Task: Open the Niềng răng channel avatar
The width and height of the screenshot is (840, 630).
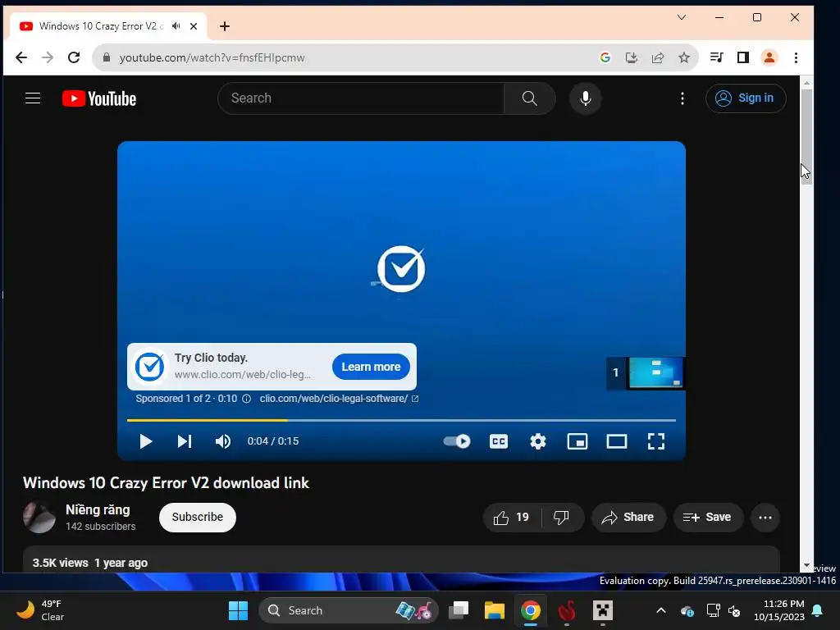Action: pos(39,518)
